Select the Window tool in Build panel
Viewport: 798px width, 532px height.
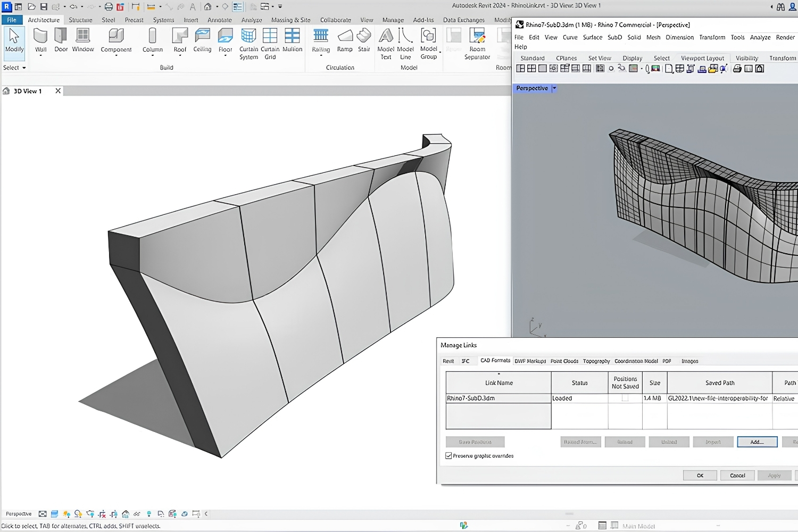coord(83,39)
